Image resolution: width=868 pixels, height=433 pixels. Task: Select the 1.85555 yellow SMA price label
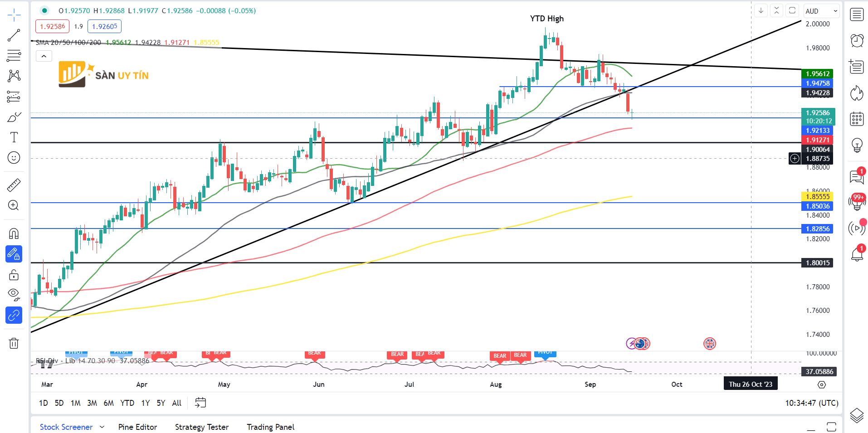817,197
